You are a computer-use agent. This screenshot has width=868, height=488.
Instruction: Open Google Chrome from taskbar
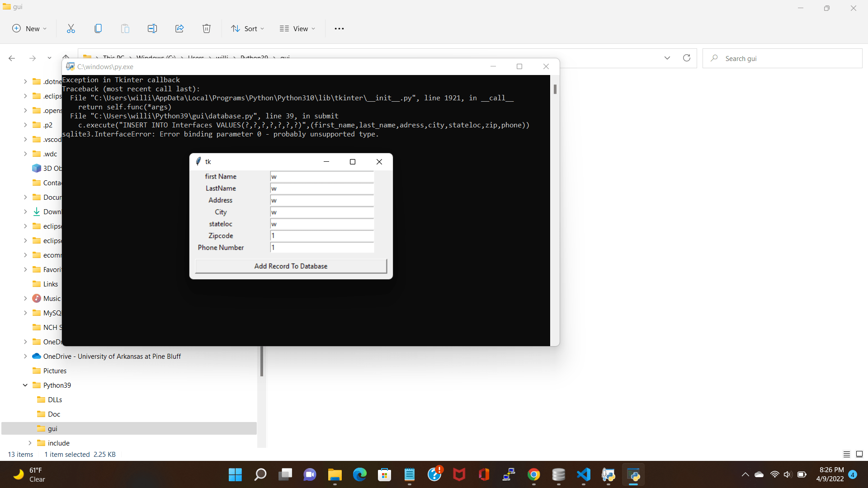click(533, 474)
